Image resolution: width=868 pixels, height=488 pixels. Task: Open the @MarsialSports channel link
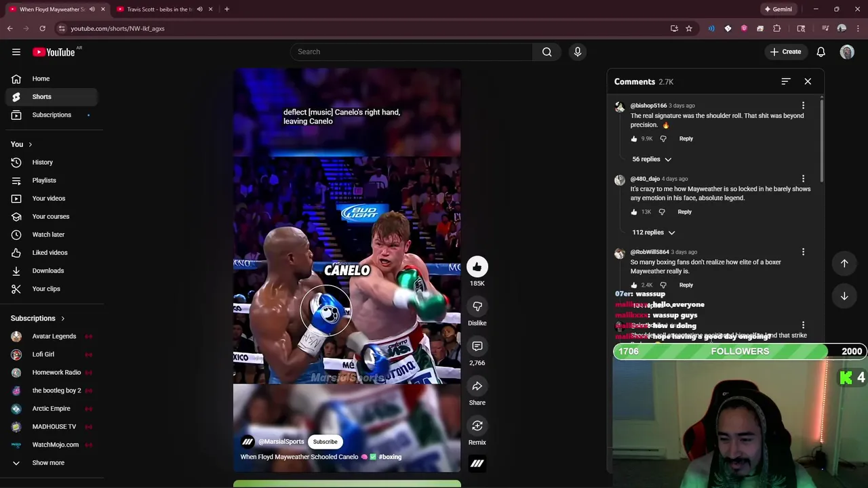(281, 442)
